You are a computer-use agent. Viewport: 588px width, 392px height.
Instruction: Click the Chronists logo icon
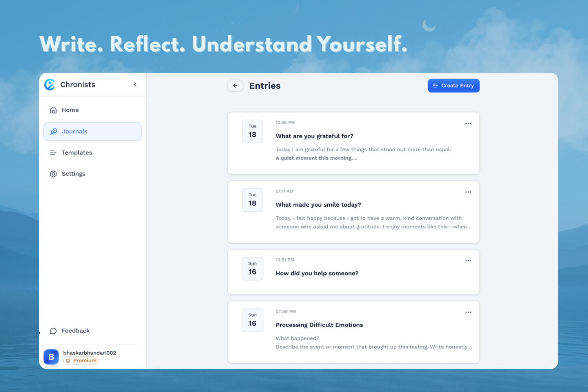[x=50, y=85]
